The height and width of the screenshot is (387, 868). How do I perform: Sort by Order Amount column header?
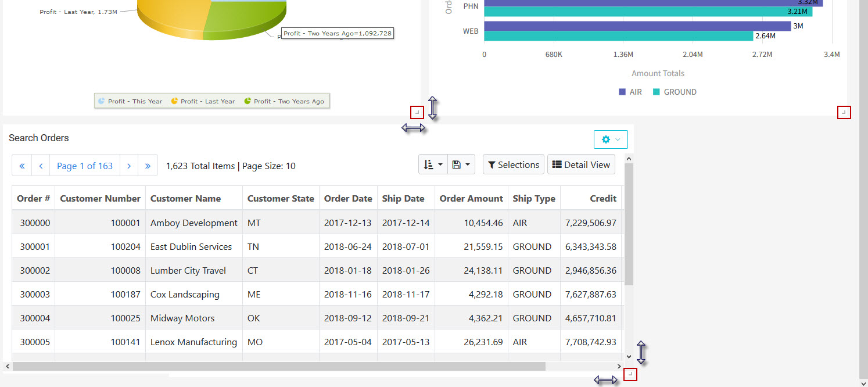[x=471, y=199]
